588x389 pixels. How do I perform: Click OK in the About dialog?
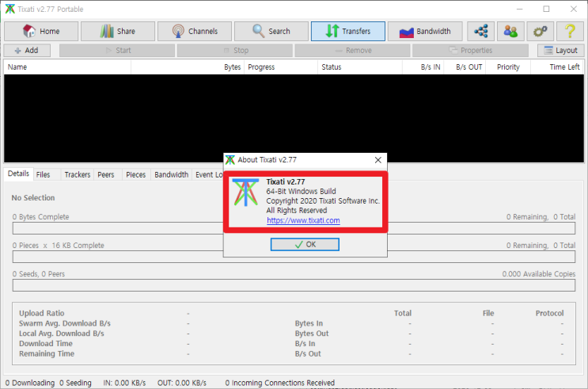[305, 245]
